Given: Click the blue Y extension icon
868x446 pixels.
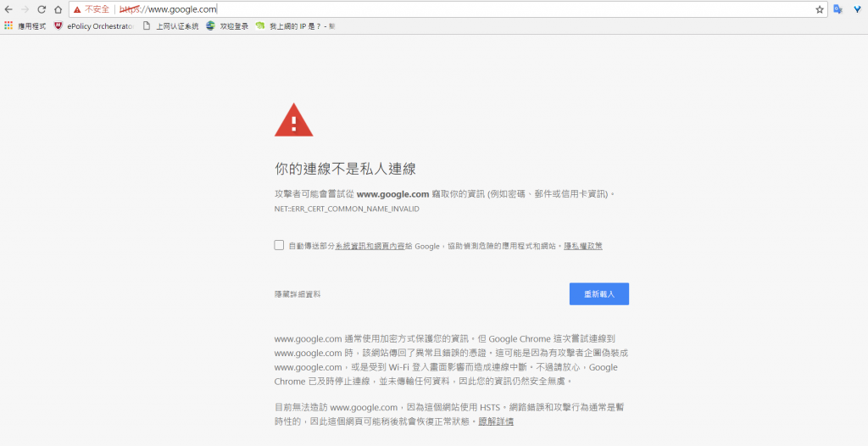Looking at the screenshot, I should point(856,9).
